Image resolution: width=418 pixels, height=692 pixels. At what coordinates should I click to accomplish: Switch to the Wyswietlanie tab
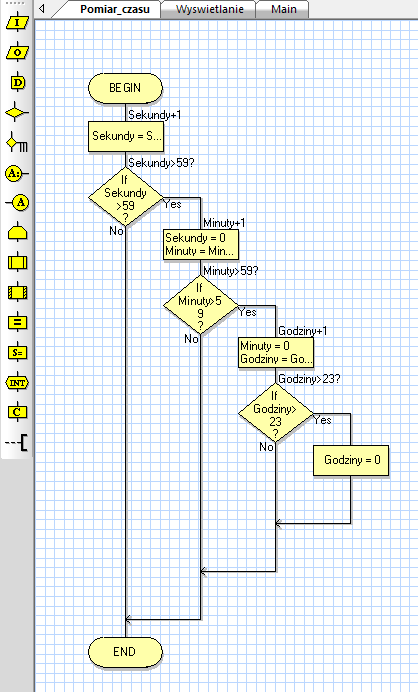point(209,9)
